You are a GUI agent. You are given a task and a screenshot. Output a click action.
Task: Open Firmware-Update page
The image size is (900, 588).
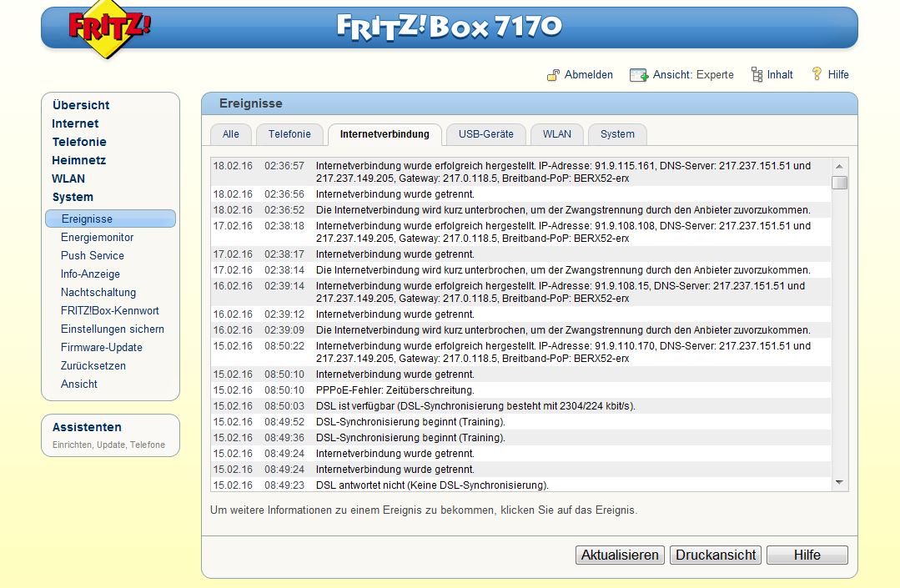(x=102, y=347)
